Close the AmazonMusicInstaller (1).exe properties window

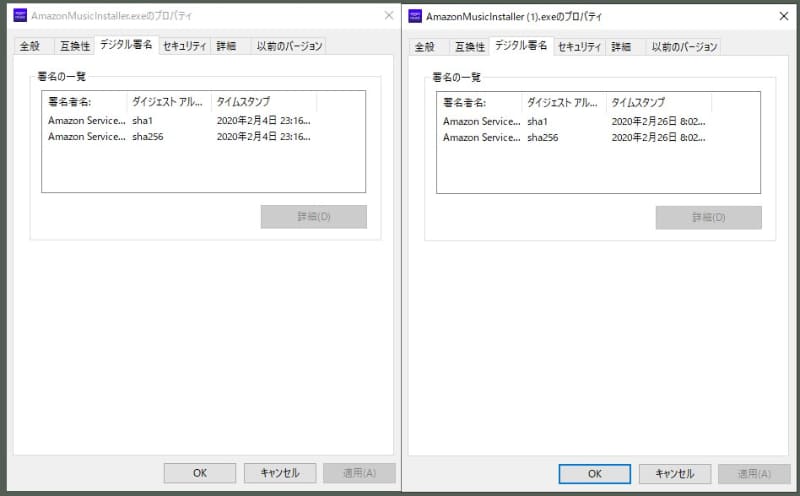pos(784,16)
